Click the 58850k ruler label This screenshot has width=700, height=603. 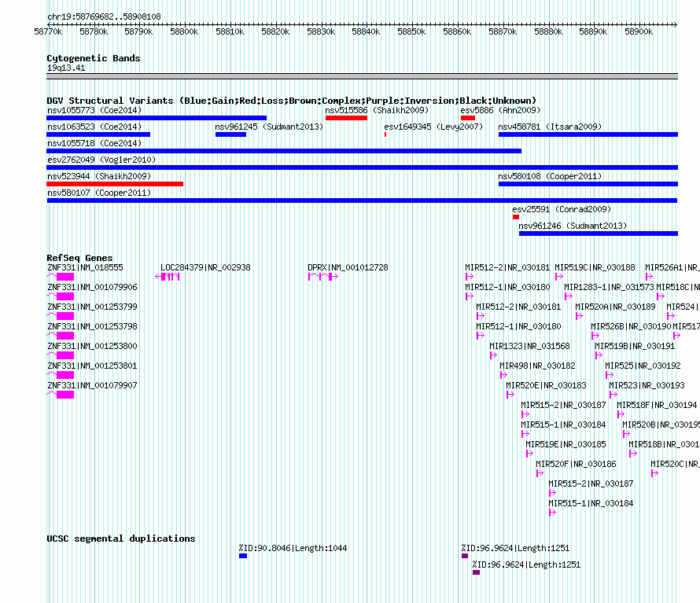(x=411, y=31)
